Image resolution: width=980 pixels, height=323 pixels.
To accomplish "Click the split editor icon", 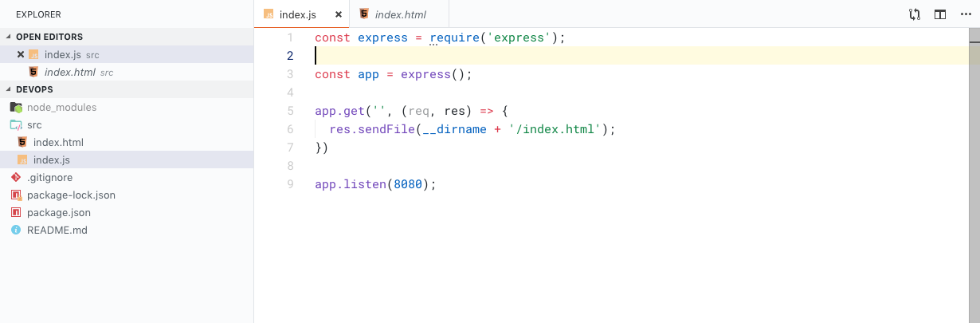I will (940, 14).
